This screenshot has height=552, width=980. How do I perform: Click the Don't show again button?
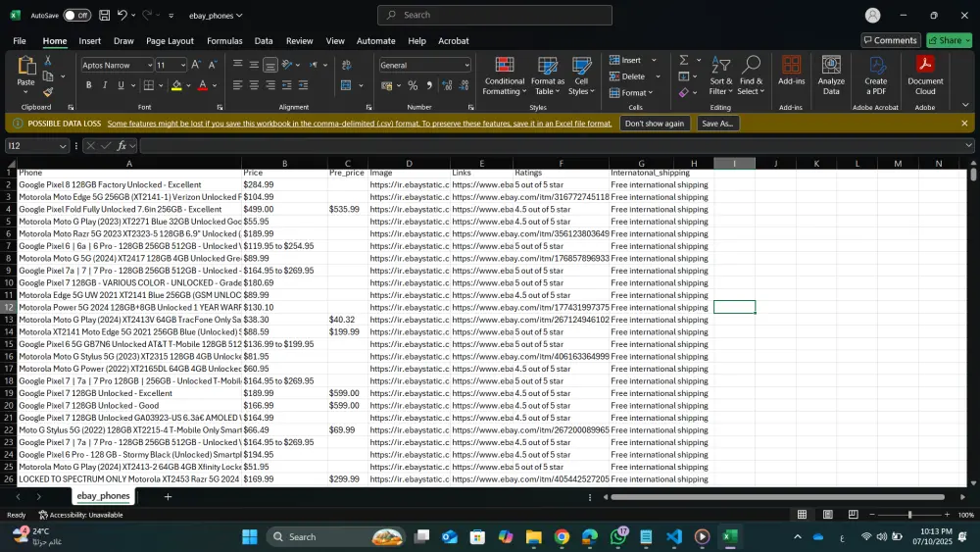pyautogui.click(x=655, y=124)
